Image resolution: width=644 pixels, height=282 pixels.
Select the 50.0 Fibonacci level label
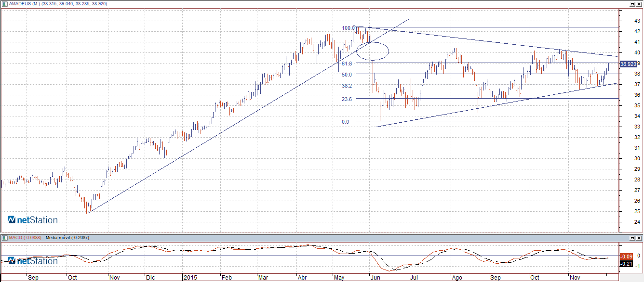[347, 74]
